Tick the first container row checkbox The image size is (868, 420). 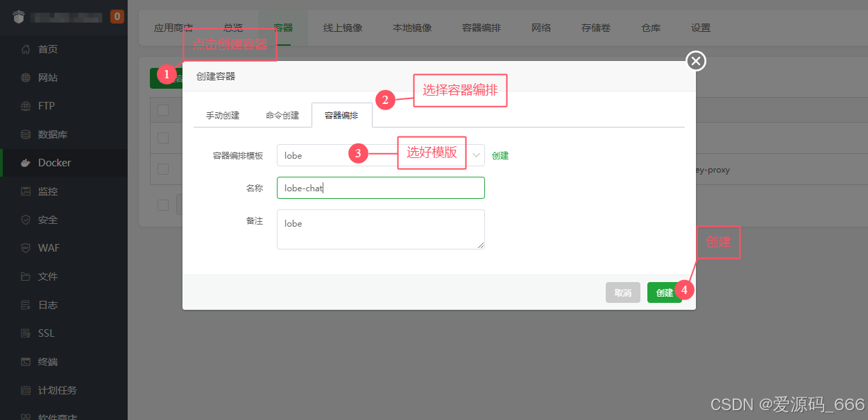(x=163, y=138)
